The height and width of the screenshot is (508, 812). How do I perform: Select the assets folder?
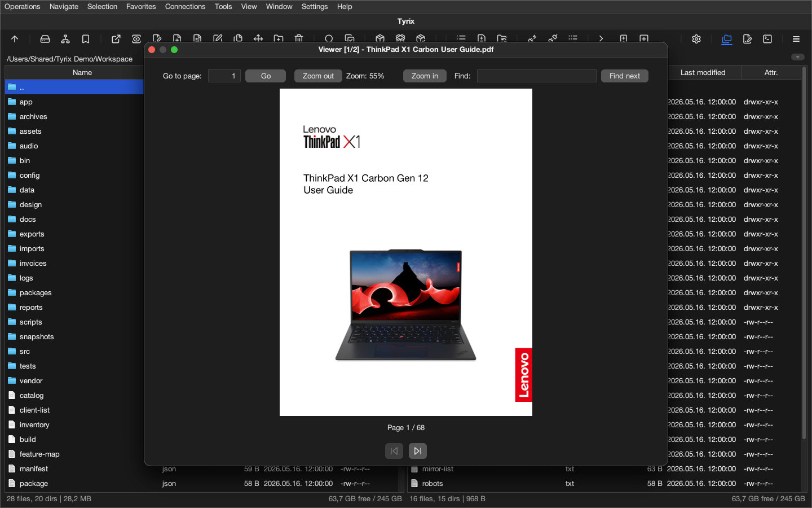74,131
